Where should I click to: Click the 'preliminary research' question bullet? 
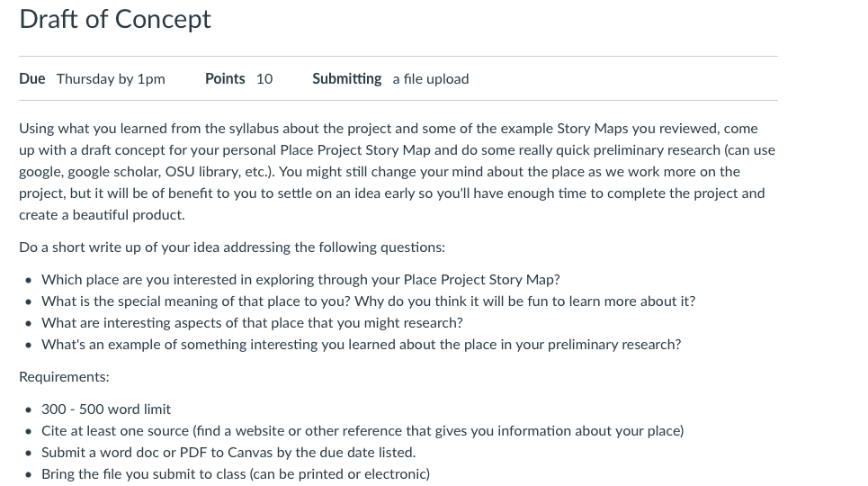point(361,345)
